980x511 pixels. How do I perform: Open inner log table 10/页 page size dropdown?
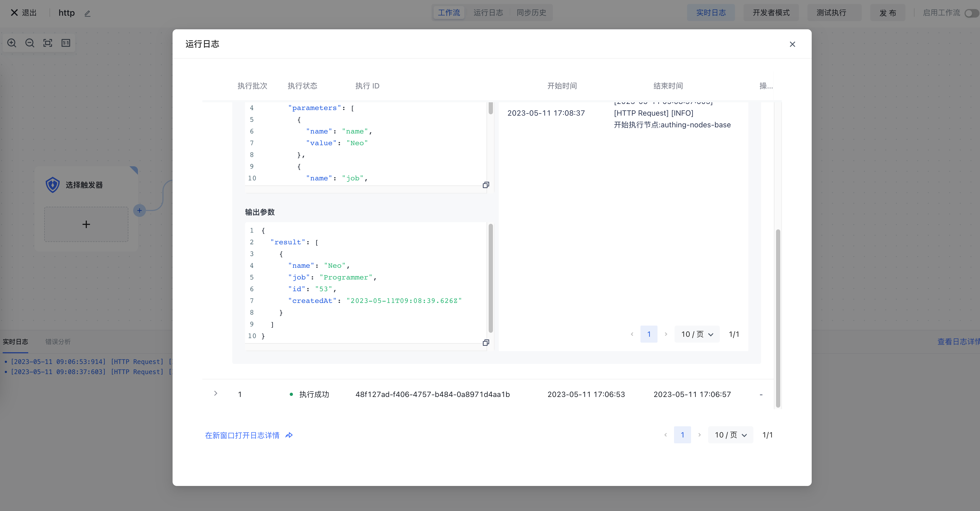coord(697,334)
